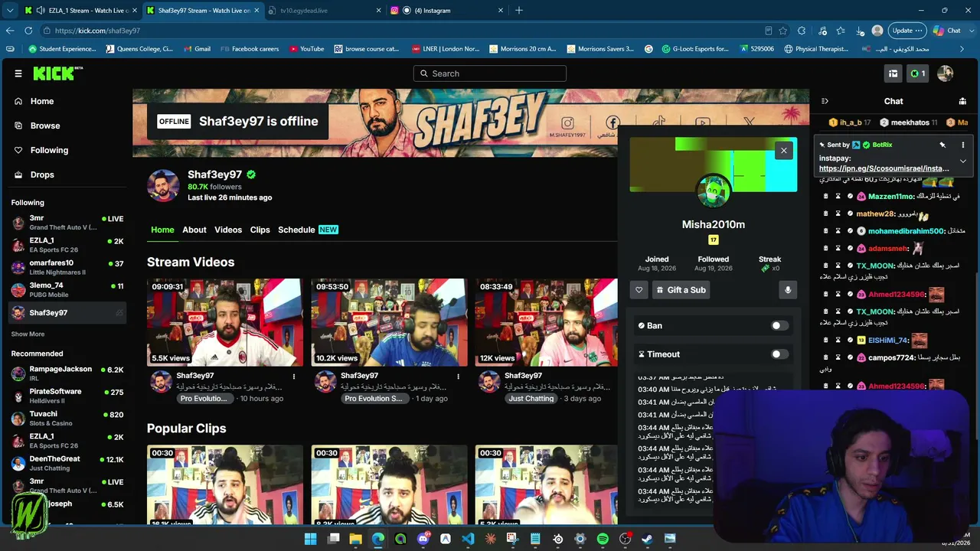The width and height of the screenshot is (980, 551).
Task: Switch to the Instagram browser tab
Action: coord(446,11)
